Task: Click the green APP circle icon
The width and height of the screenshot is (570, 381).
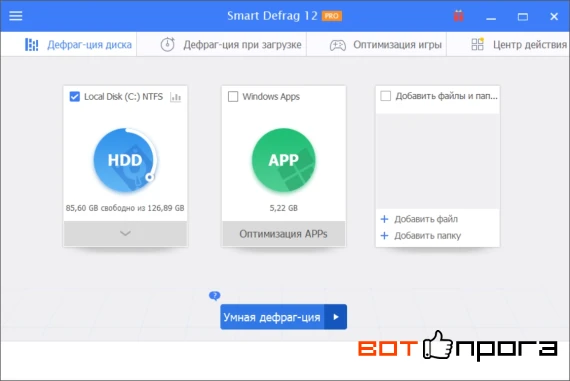Action: [284, 160]
